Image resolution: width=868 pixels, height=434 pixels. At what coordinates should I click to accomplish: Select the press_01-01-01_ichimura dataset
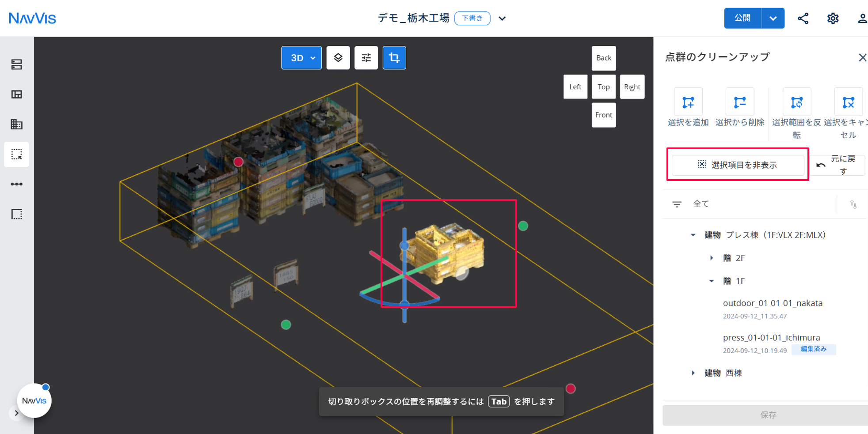(771, 338)
